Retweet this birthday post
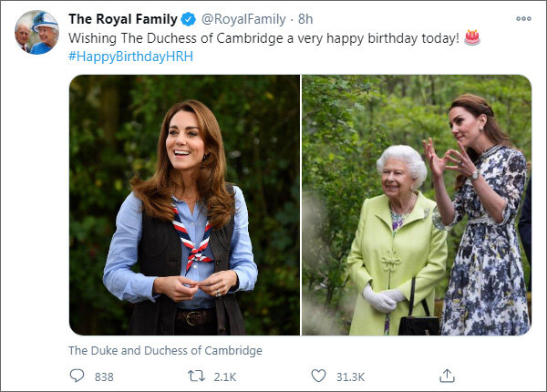547x392 pixels. (196, 377)
